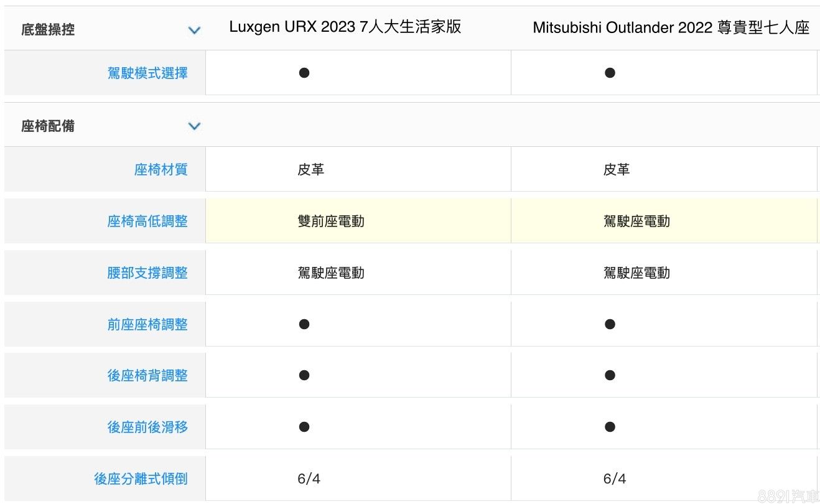Select the highlighted 雙前座電動 cell
Screen dimensions: 820x504
(x=331, y=222)
